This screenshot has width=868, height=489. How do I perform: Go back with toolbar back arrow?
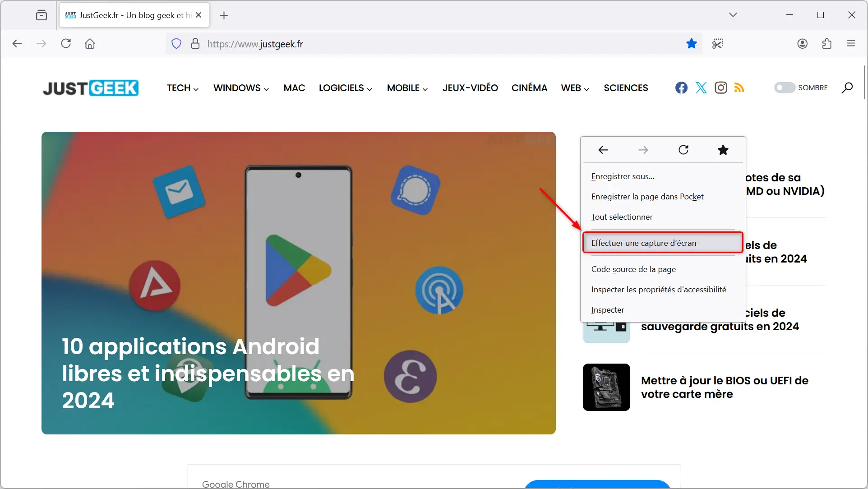tap(17, 44)
